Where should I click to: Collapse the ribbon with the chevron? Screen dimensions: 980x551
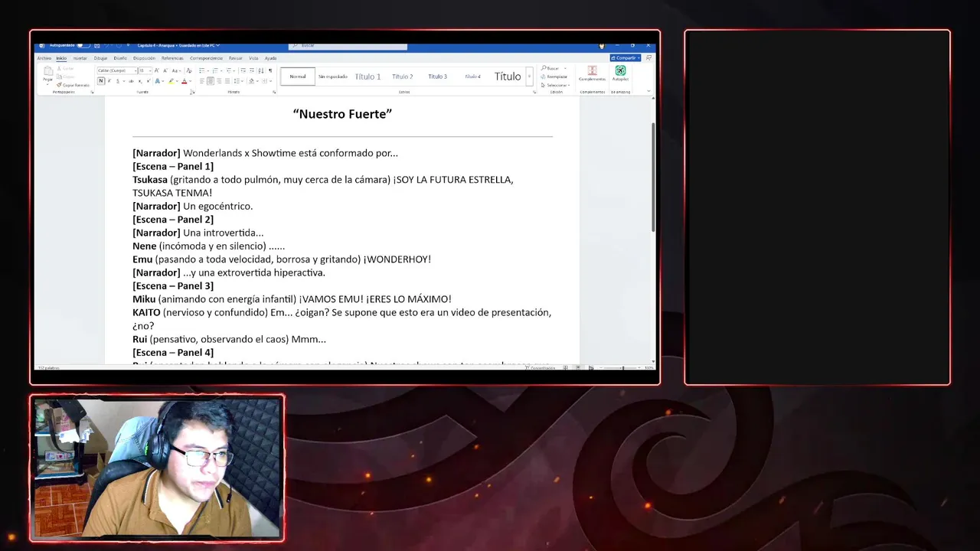pos(648,90)
